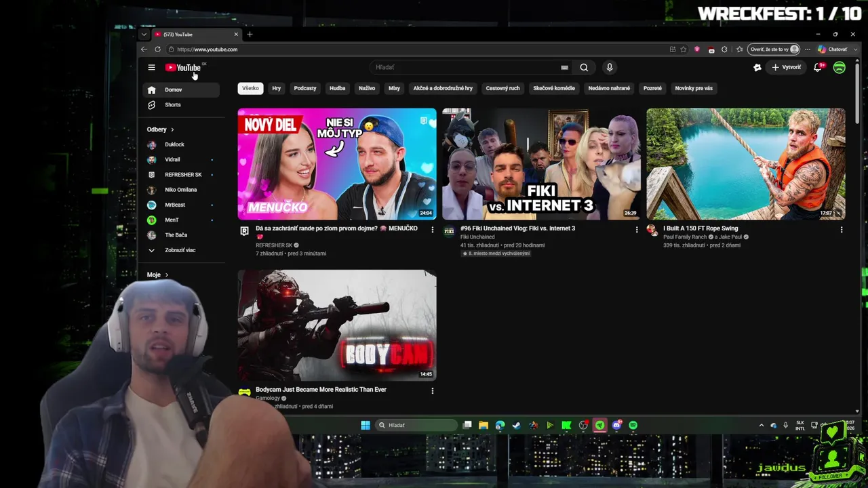Bookmark the page with the star icon
The image size is (868, 488).
click(x=684, y=49)
